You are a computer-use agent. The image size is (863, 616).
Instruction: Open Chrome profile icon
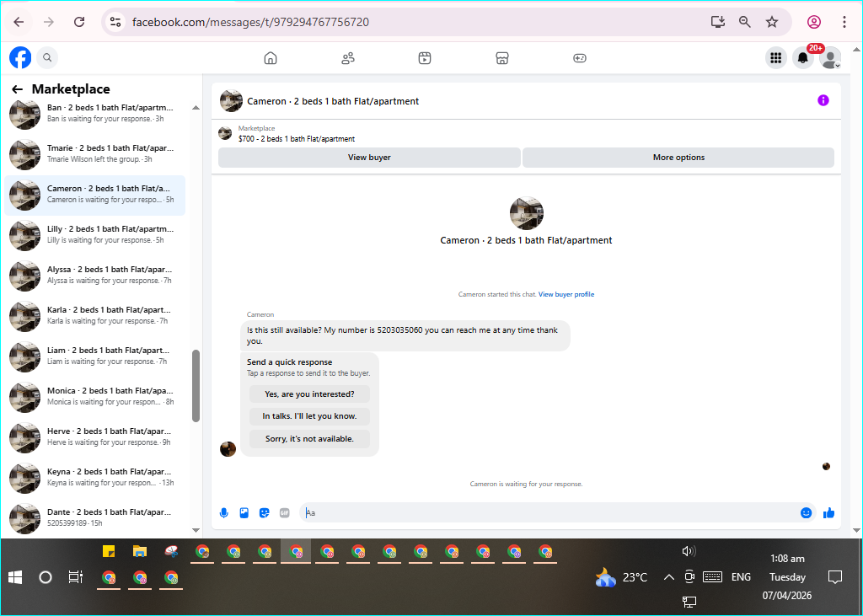pyautogui.click(x=814, y=22)
